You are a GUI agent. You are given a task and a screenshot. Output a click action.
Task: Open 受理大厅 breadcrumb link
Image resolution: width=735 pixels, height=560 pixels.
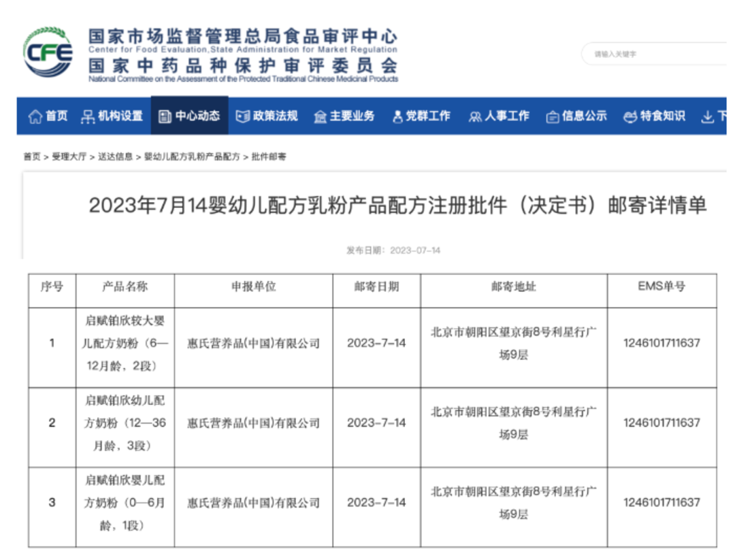pos(69,157)
